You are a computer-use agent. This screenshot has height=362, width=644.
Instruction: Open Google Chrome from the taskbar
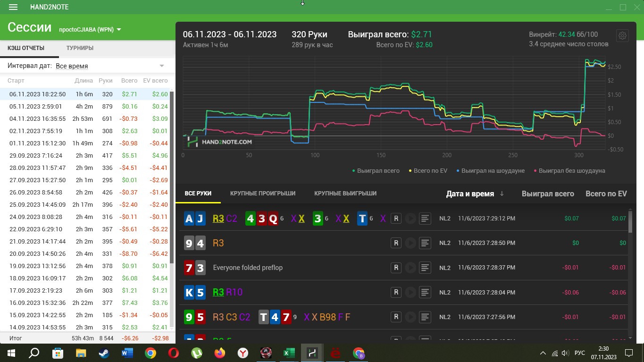[x=150, y=353]
